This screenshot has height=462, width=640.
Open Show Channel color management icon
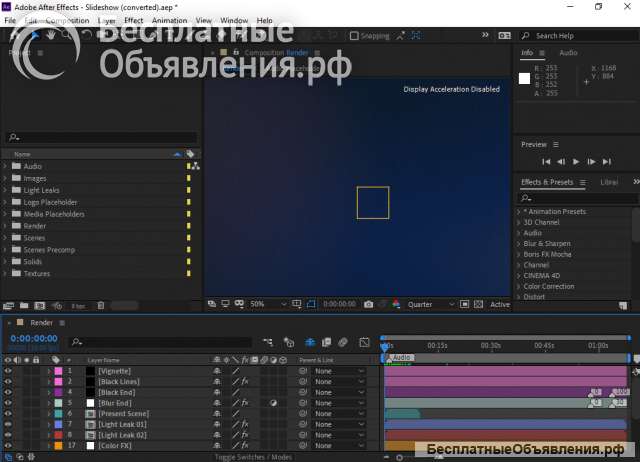point(396,304)
